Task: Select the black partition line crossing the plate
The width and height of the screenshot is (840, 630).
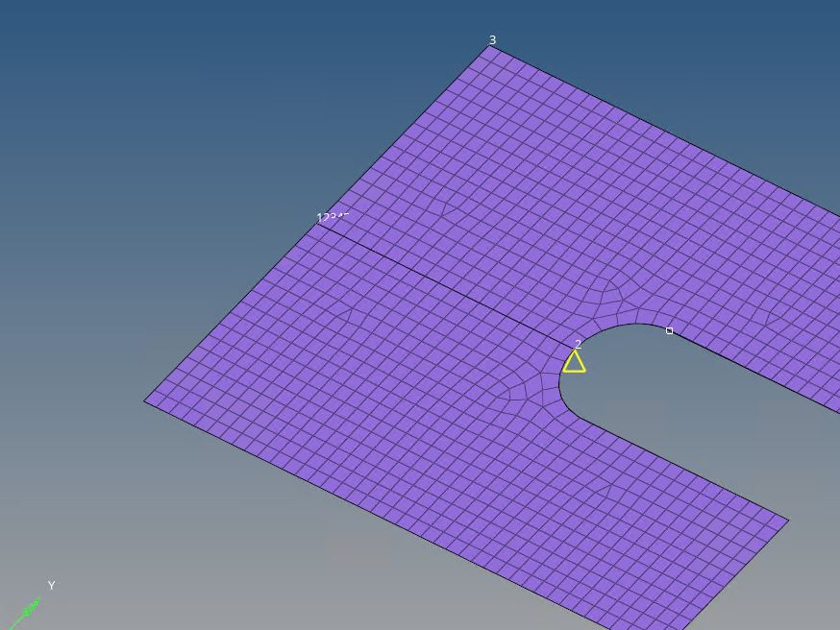Action: (x=442, y=283)
